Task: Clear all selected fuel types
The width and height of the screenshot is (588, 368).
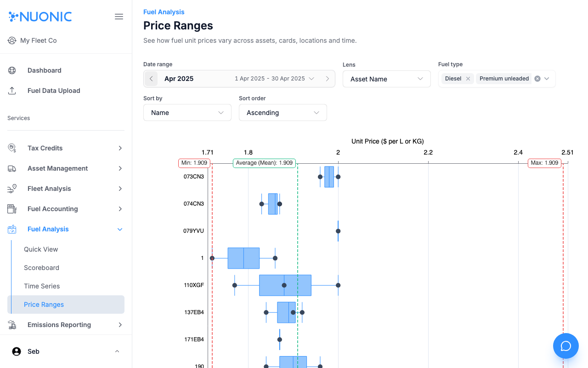Action: (537, 79)
